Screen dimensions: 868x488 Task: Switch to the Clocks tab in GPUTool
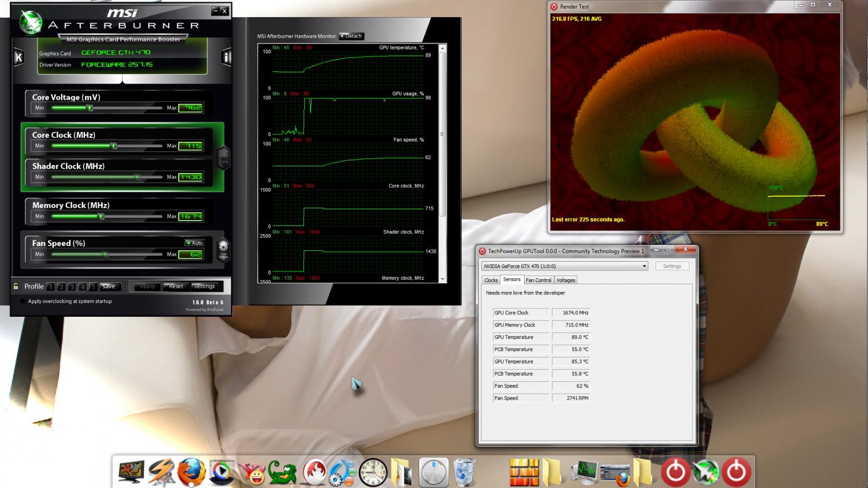pyautogui.click(x=491, y=280)
